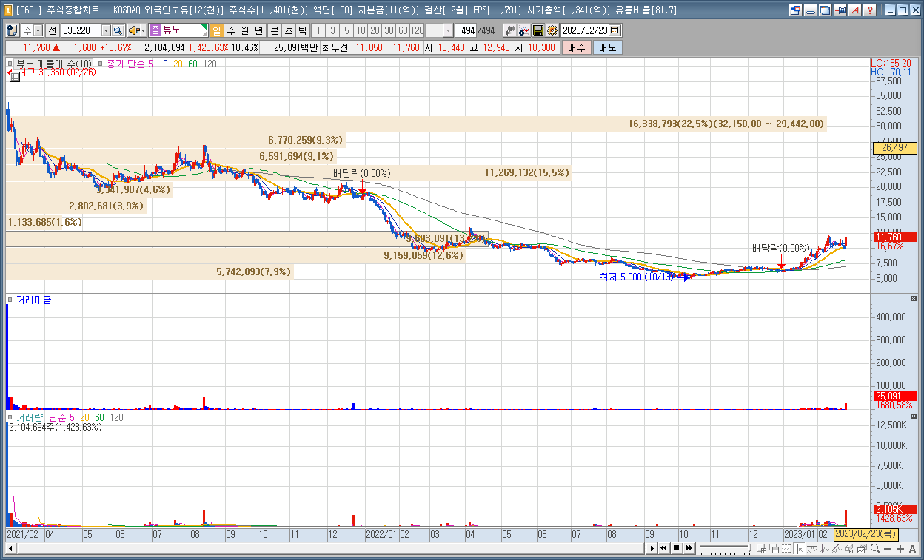Collapse the 거래량 panel corner button
924x560 pixels.
click(914, 416)
